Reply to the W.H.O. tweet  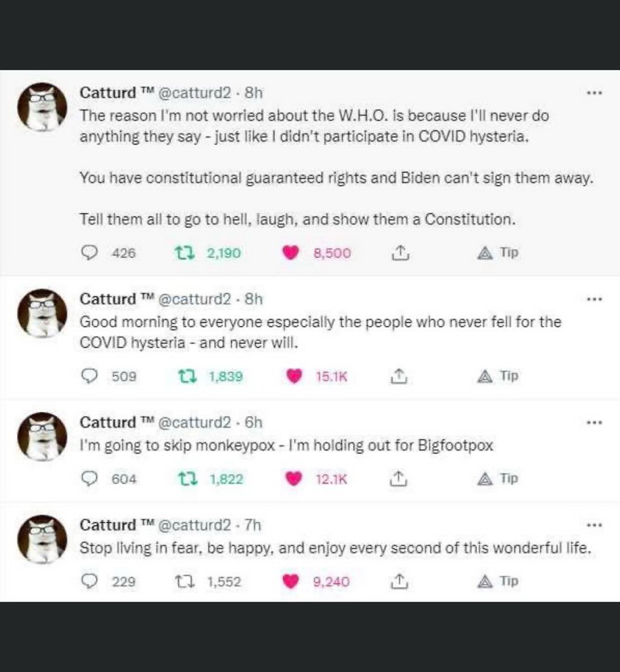point(89,253)
